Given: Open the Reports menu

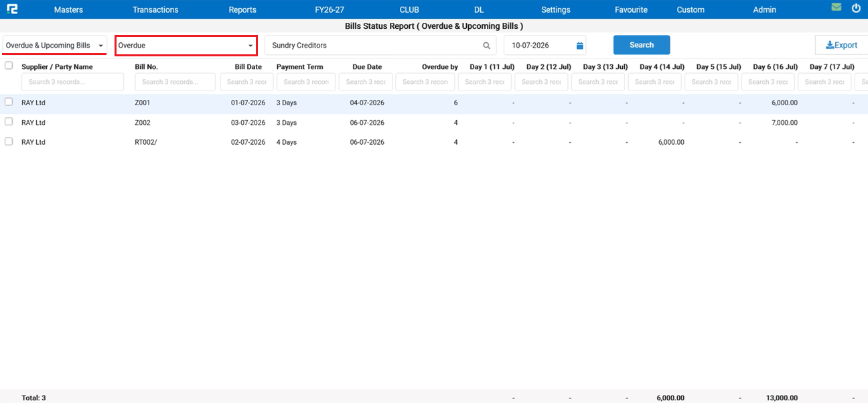Looking at the screenshot, I should (242, 9).
